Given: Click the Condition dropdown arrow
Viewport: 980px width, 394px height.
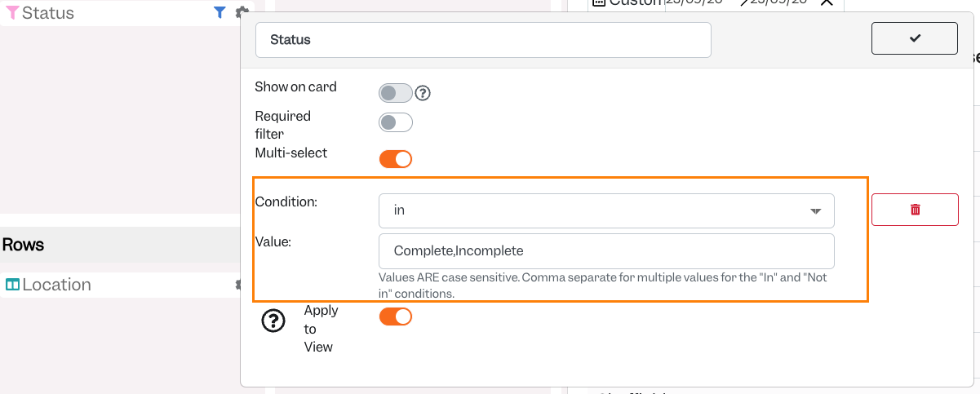Looking at the screenshot, I should 815,211.
